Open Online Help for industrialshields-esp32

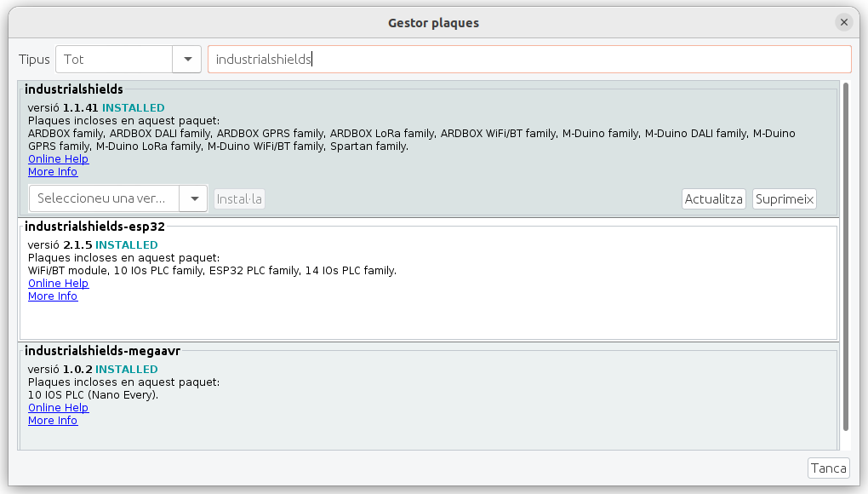tap(58, 283)
